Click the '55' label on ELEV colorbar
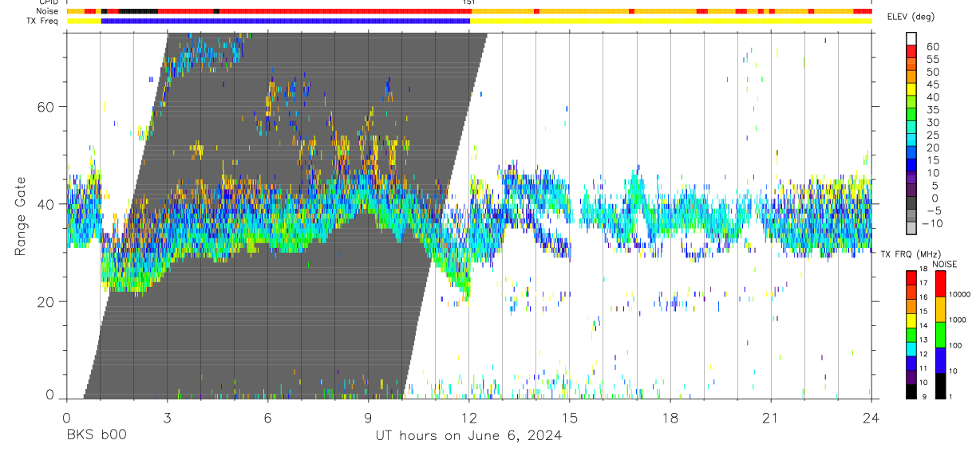 click(931, 60)
